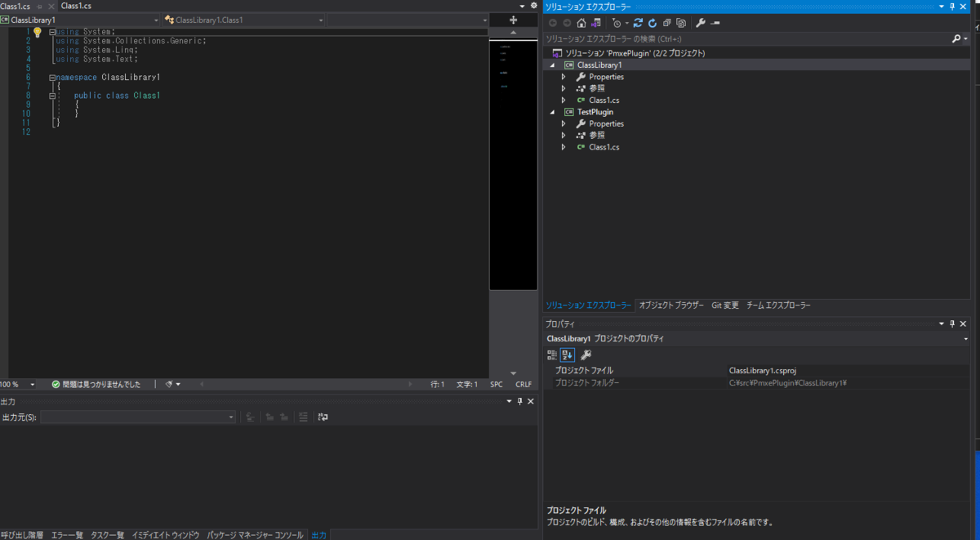Open the pending changes filter dropdown arrow
Viewport: 980px width, 540px height.
(626, 23)
